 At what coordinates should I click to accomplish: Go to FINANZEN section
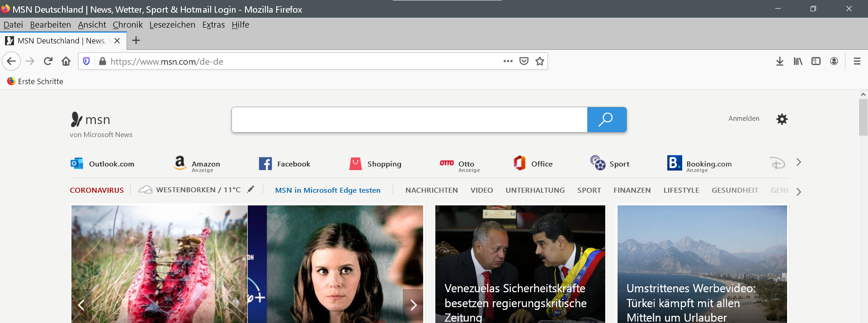632,190
